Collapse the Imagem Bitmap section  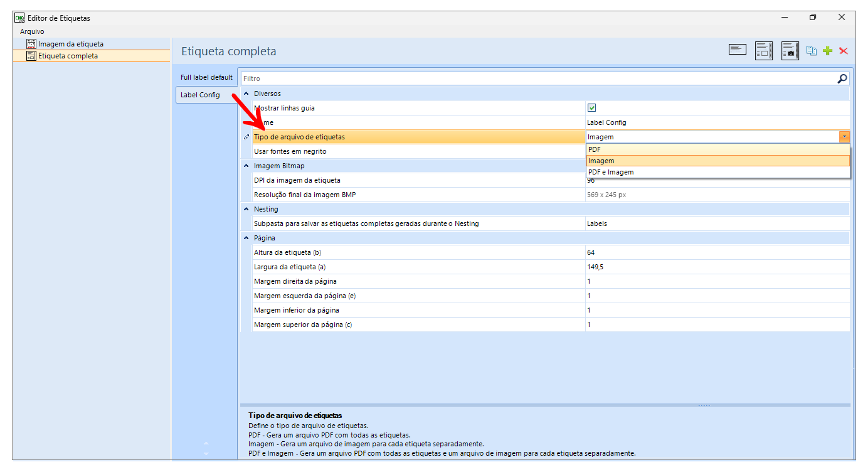246,166
